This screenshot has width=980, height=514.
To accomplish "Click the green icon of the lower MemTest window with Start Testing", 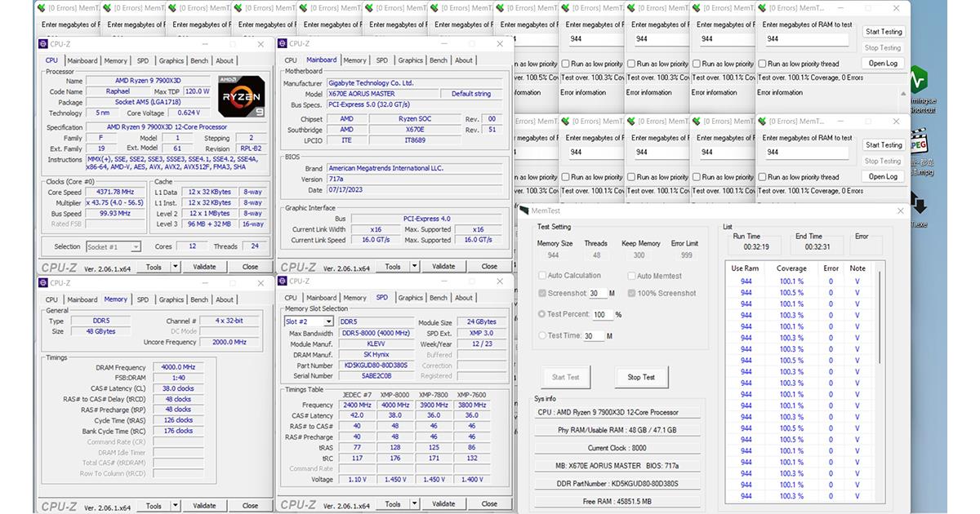I will 763,122.
